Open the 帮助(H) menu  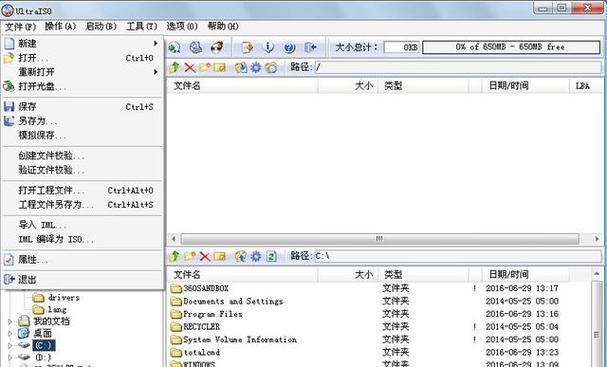223,26
